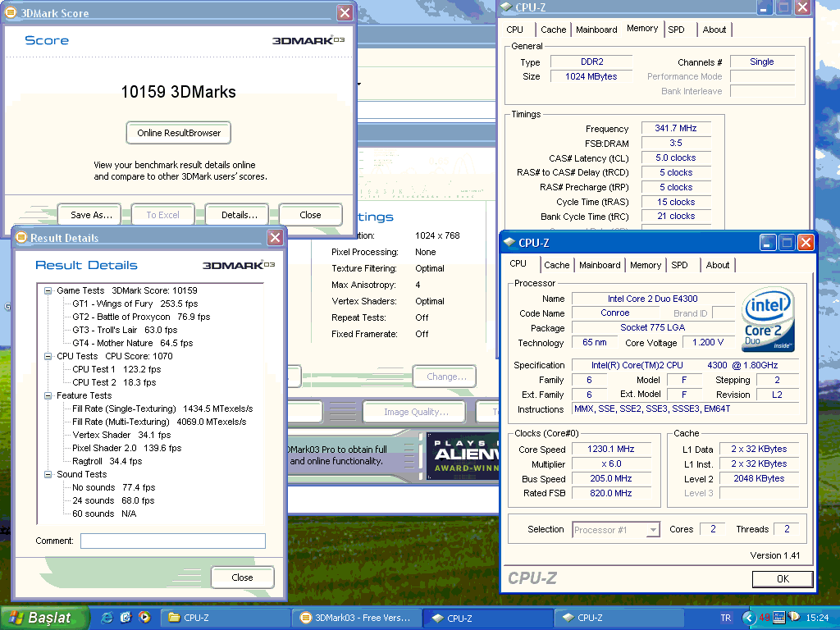Screen dimensions: 840x630
Task: Open About tab in front CPU-Z
Action: click(x=717, y=265)
